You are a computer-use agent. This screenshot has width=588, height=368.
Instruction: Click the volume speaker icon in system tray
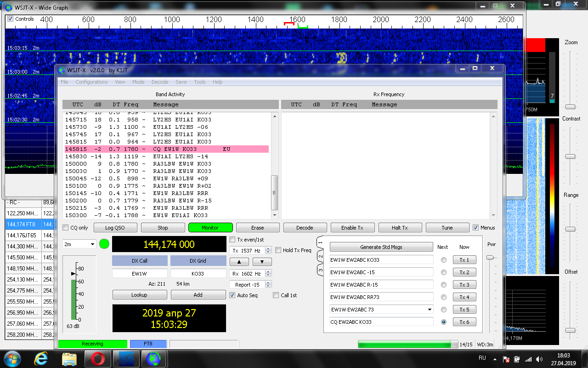tap(539, 359)
